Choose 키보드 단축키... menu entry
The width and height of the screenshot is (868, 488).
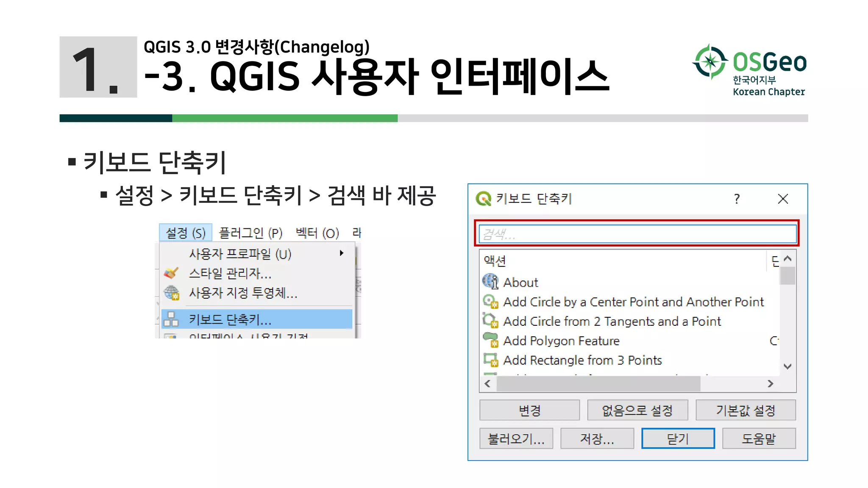[x=257, y=319]
